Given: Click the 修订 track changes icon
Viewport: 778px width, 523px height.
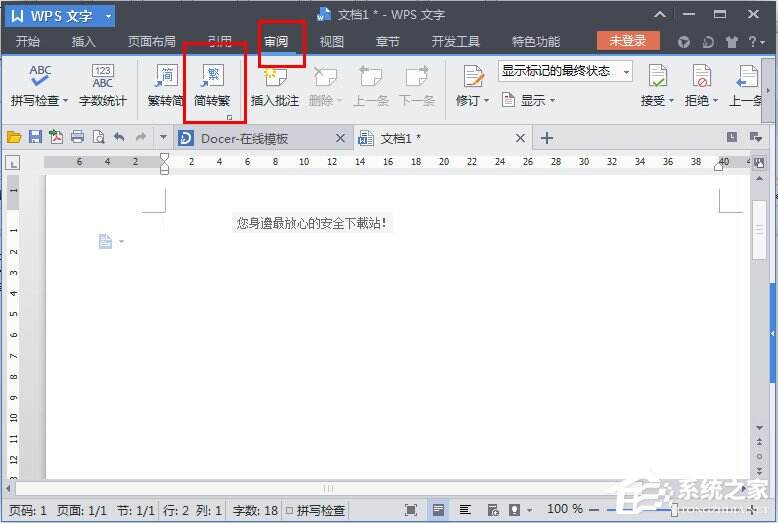Looking at the screenshot, I should pos(473,77).
